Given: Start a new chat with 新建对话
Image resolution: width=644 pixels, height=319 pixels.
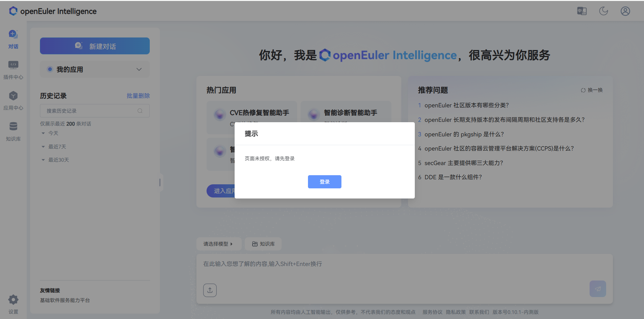Looking at the screenshot, I should coord(95,46).
